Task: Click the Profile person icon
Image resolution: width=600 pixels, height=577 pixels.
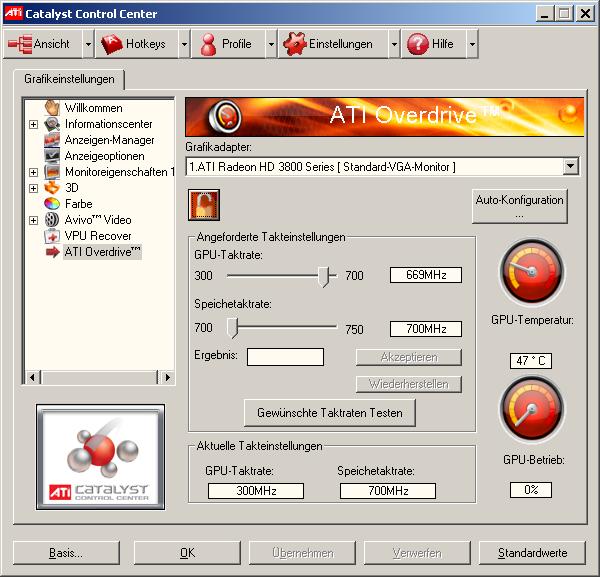Action: 208,44
